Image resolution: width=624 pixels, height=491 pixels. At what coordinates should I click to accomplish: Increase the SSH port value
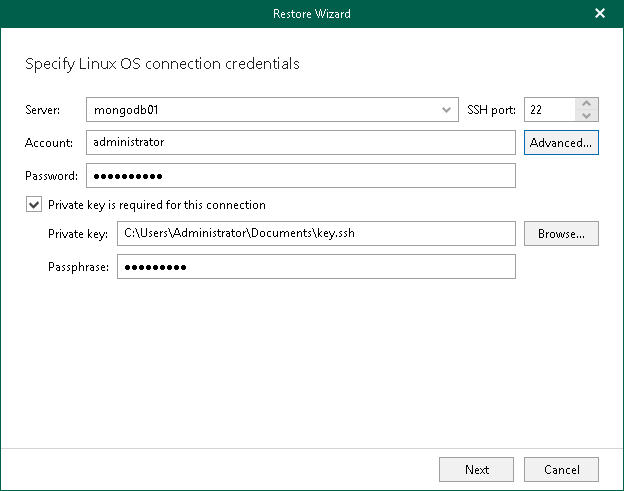587,103
